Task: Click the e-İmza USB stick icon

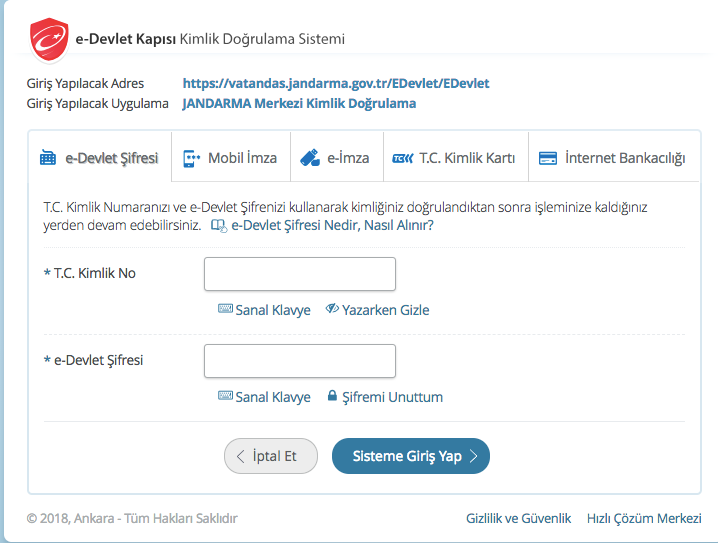Action: 309,158
